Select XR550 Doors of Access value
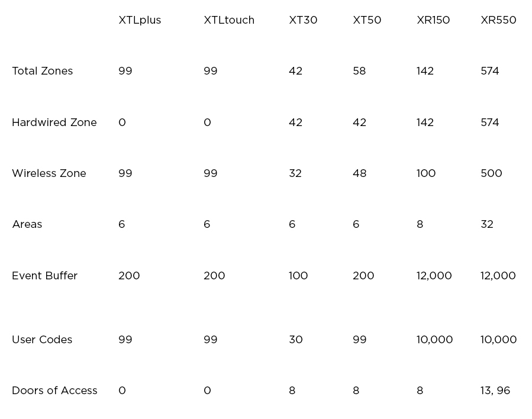Screen dimensions: 532x419 click(495, 391)
